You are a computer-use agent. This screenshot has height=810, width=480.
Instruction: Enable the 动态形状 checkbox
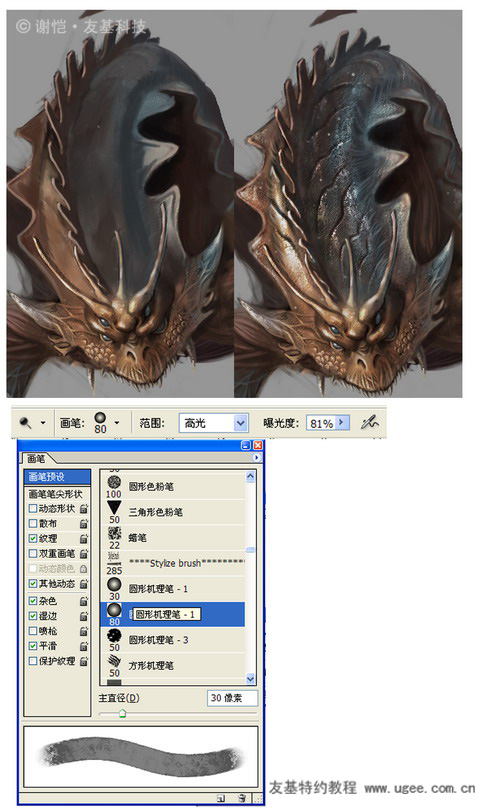click(33, 508)
